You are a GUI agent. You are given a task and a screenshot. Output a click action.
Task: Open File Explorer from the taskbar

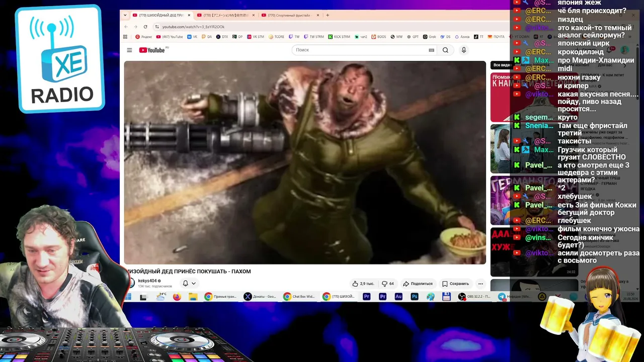click(x=193, y=297)
